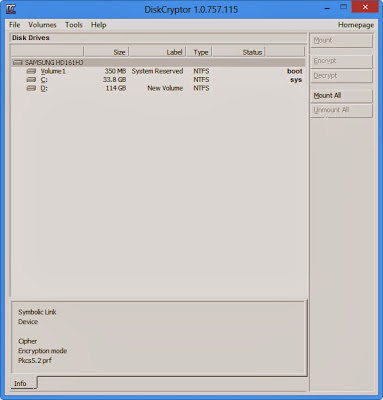Viewport: 383px width, 400px height.
Task: Click the Symbolic Link info label
Action: [37, 312]
